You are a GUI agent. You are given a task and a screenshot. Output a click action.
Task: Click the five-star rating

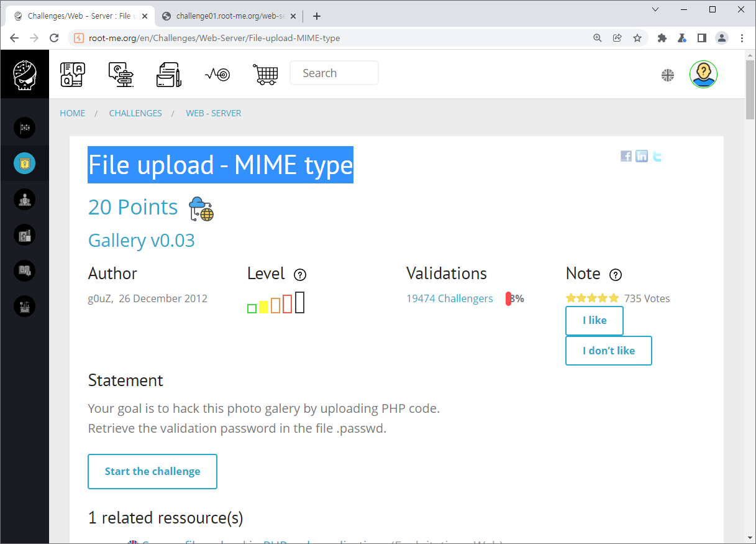593,298
